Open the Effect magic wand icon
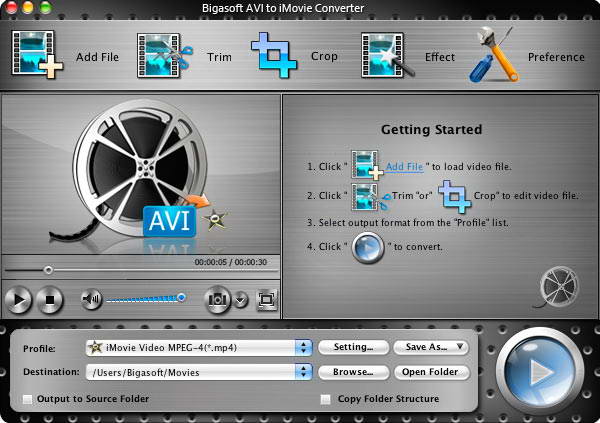The image size is (600, 423). click(x=387, y=55)
